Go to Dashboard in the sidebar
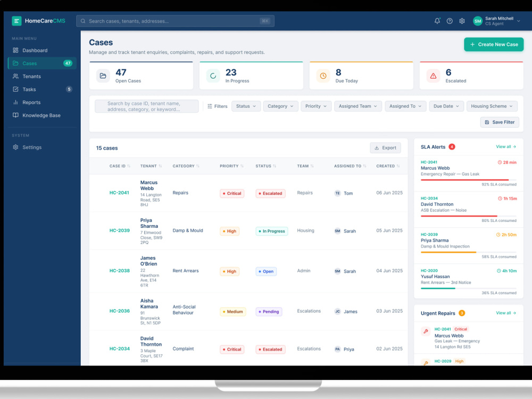The image size is (532, 399). (x=42, y=50)
